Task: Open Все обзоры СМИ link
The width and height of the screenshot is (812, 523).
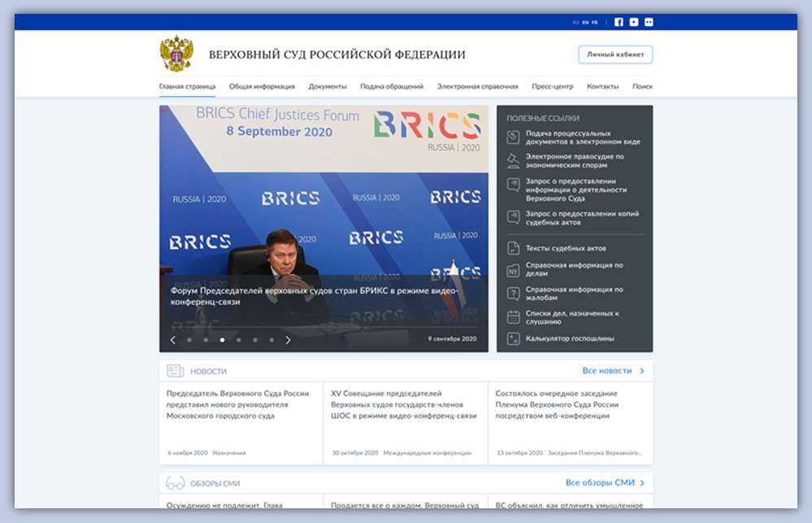Action: tap(600, 482)
